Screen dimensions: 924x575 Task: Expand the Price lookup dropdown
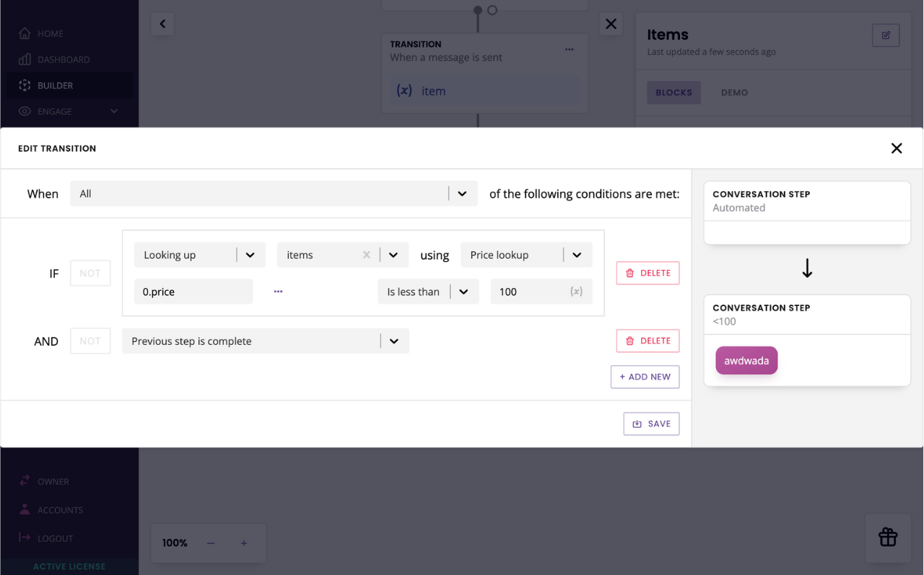(x=577, y=255)
